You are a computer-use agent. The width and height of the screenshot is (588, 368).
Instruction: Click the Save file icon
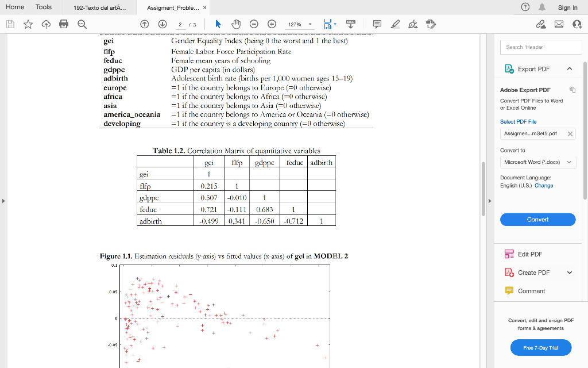click(x=10, y=24)
